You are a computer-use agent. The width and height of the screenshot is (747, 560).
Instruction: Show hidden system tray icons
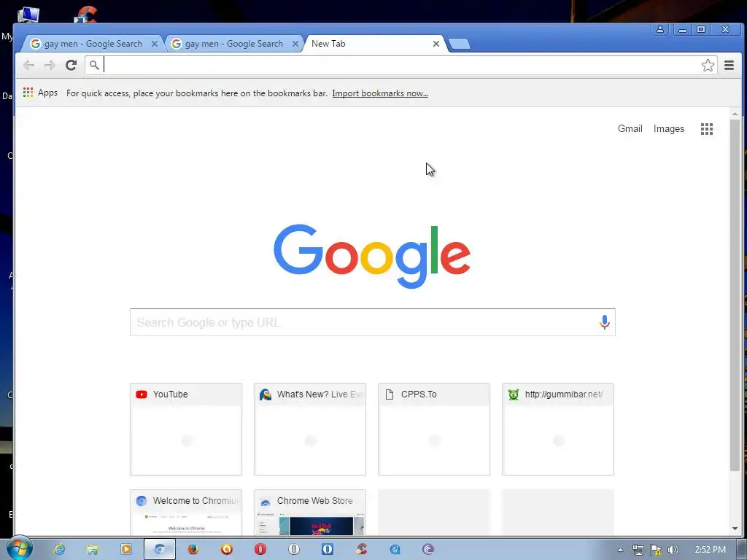(620, 550)
